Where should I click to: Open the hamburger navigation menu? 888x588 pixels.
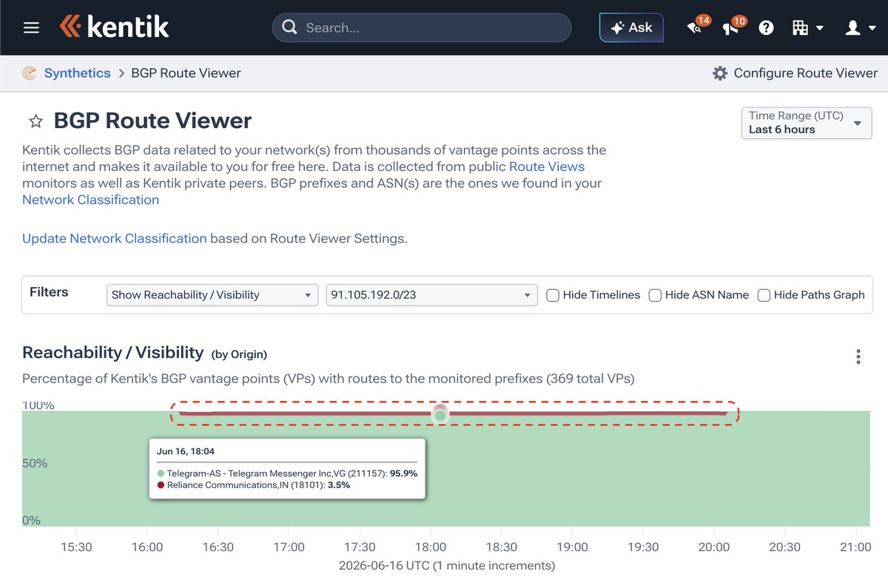tap(31, 28)
